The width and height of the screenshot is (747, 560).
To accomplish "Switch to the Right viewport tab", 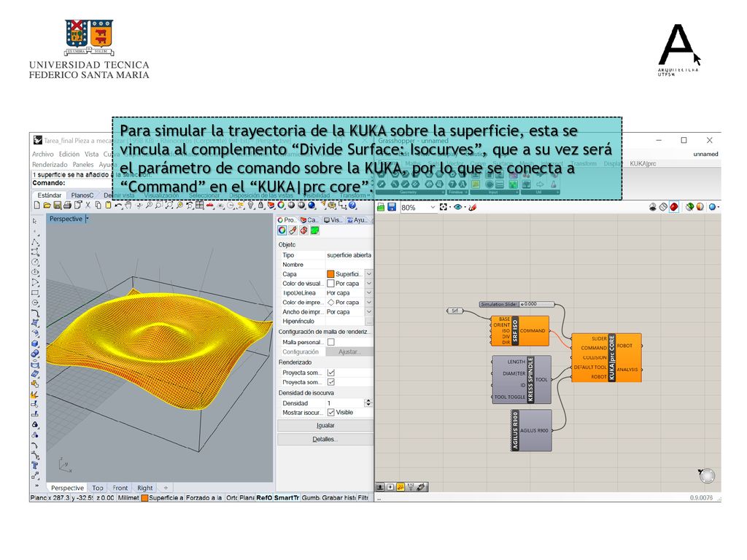I will [x=145, y=488].
